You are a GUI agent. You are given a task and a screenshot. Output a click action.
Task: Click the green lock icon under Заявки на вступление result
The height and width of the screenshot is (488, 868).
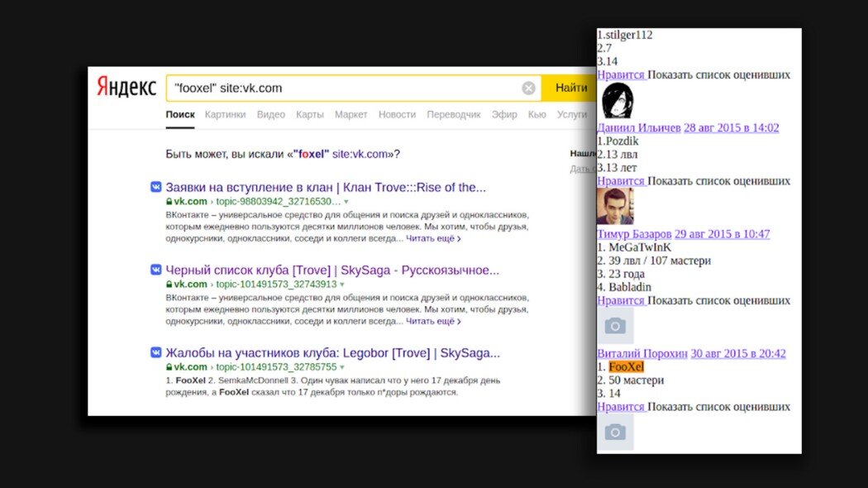[169, 202]
